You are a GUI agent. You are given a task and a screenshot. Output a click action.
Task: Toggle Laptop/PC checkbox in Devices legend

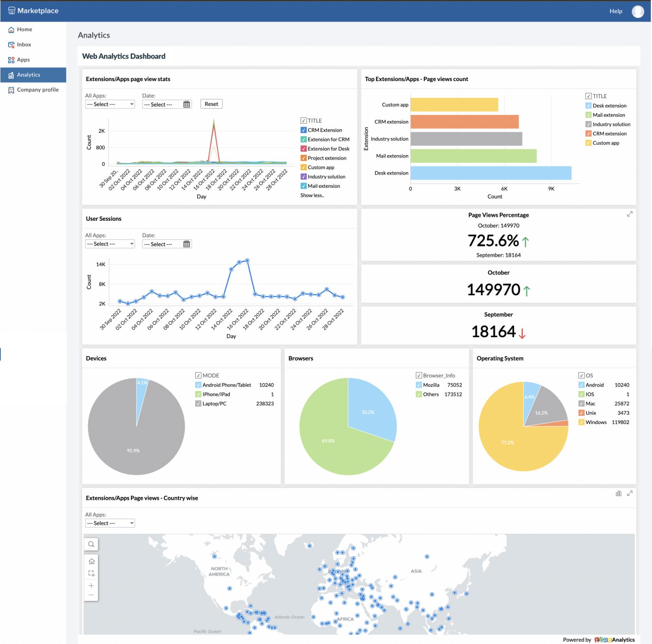click(x=198, y=404)
